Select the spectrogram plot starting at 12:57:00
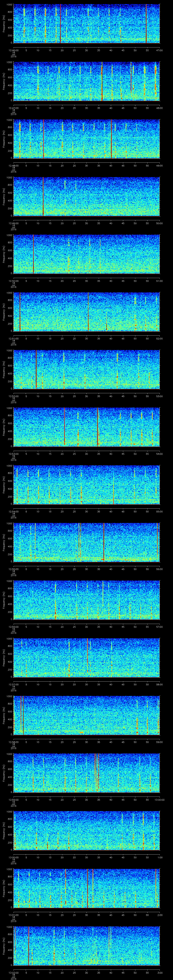The height and width of the screenshot is (980, 173). click(86, 658)
